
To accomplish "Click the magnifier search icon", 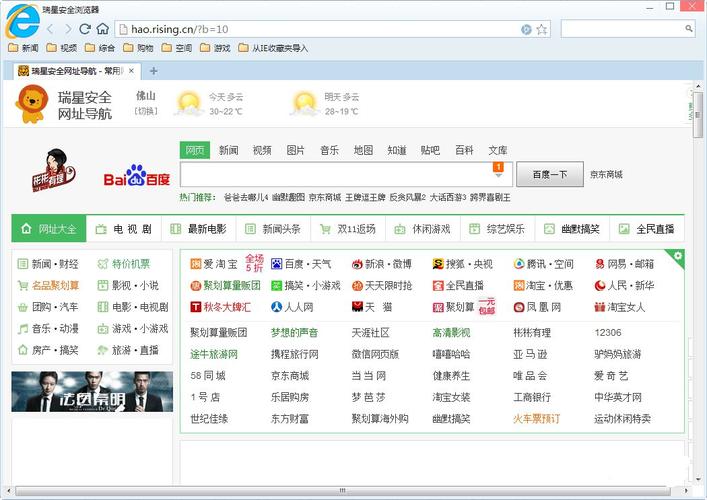I will [x=689, y=29].
